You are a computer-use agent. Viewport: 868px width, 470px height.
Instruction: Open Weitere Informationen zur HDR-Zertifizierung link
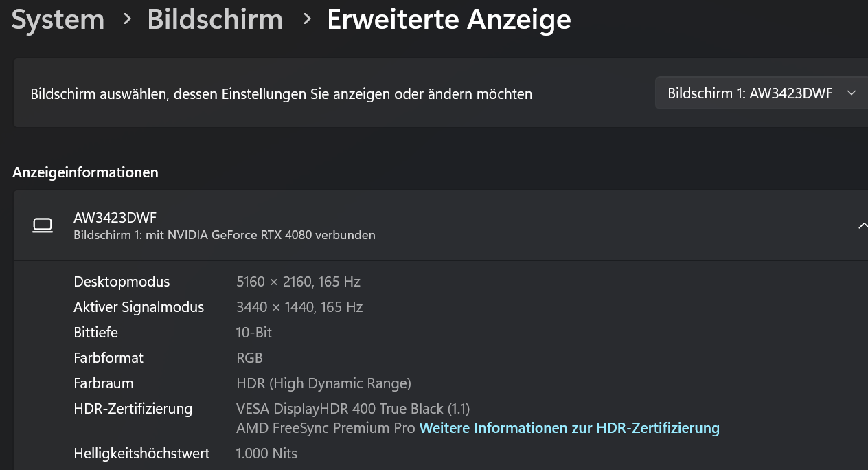point(569,428)
